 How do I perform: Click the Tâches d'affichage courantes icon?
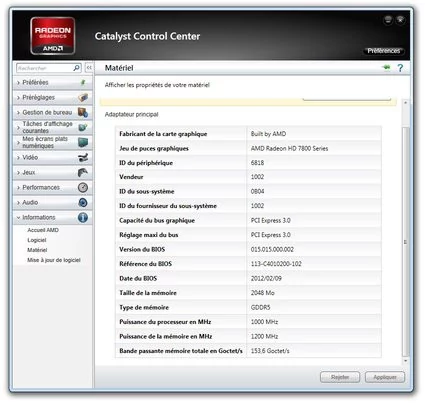(83, 127)
